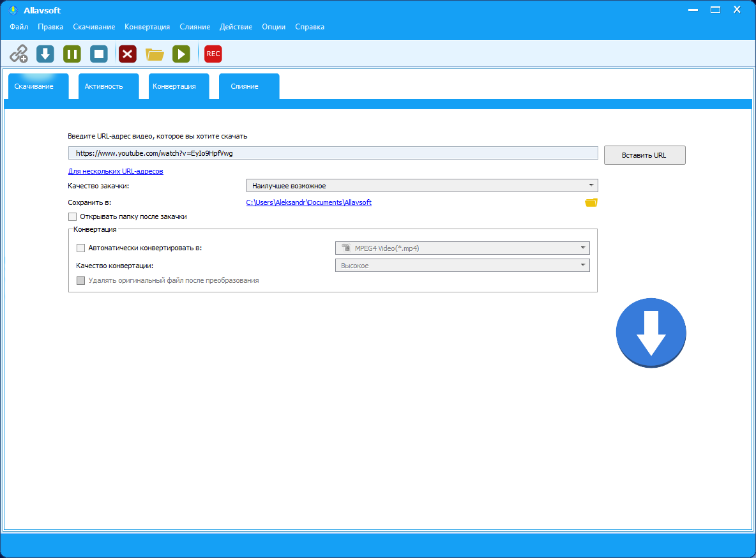Open the 'MPEG4 Video(*.mp4)' format dropdown

click(462, 248)
